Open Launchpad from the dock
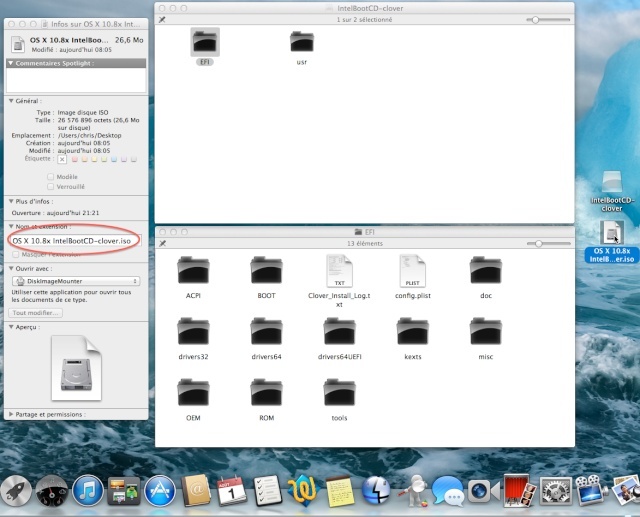The width and height of the screenshot is (640, 517). 16,491
